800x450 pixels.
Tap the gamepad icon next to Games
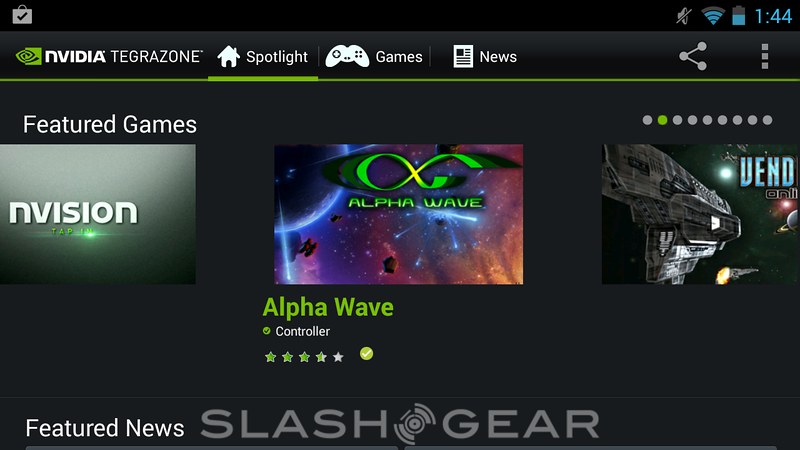347,56
